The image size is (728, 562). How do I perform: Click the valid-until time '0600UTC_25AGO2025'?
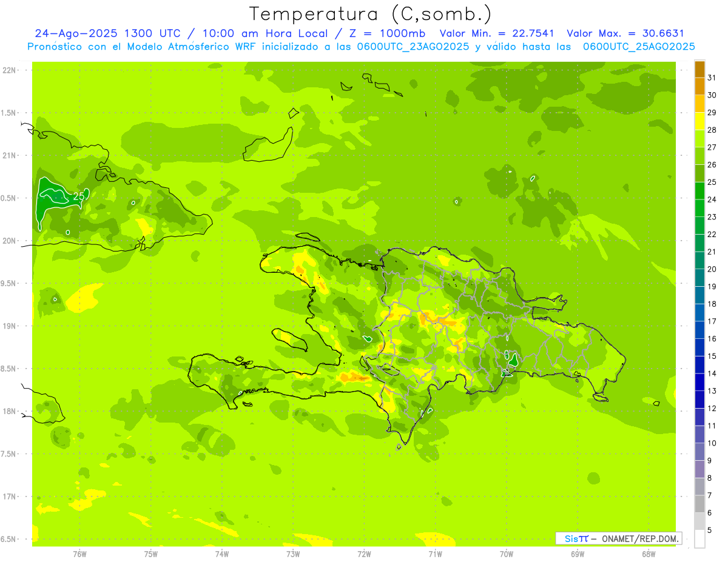639,46
